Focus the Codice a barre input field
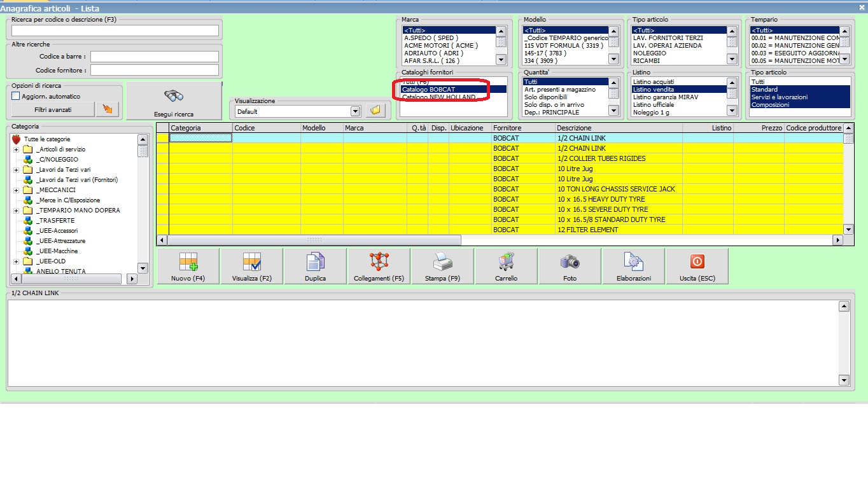The image size is (868, 486). [x=155, y=57]
